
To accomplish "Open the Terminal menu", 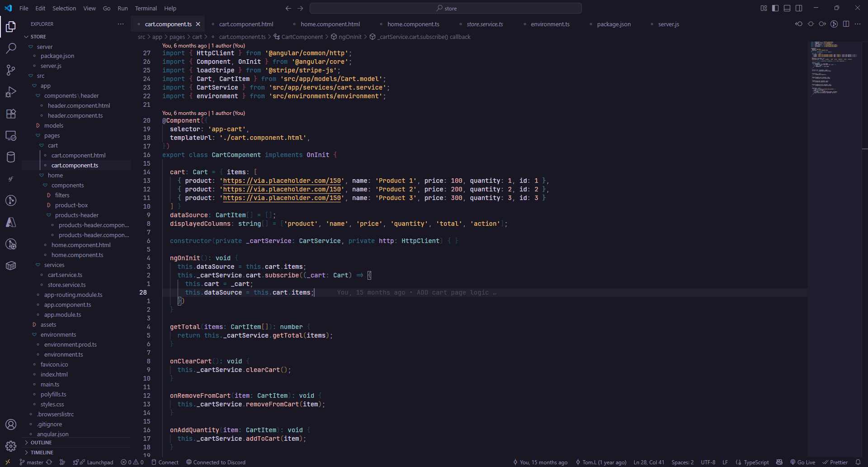I will pos(146,8).
